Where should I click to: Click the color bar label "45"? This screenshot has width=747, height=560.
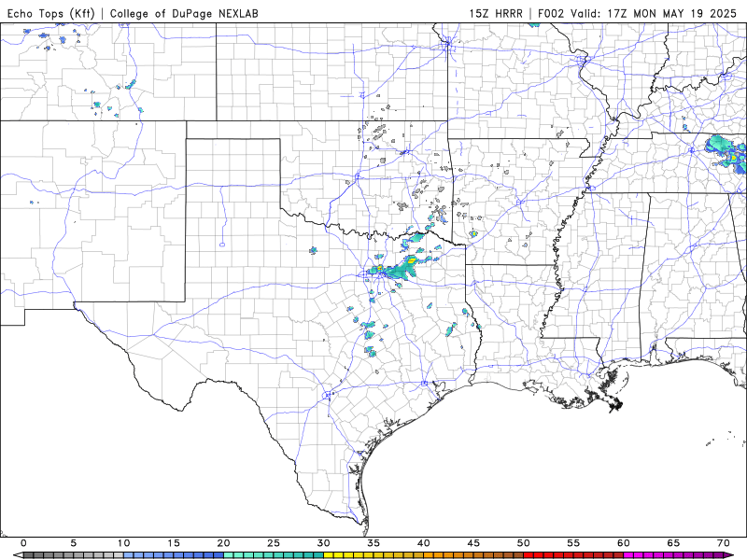(473, 543)
